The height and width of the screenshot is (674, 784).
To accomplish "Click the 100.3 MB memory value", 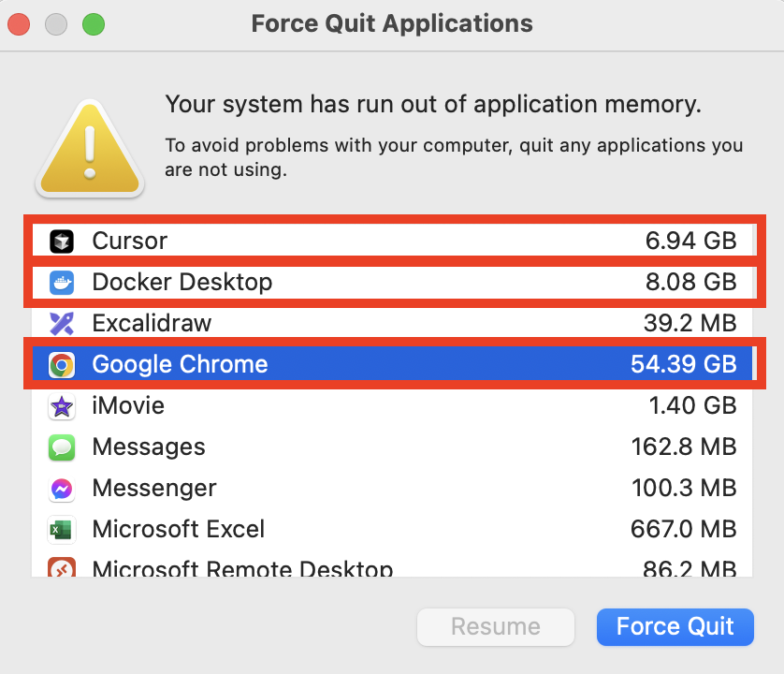I will tap(684, 488).
